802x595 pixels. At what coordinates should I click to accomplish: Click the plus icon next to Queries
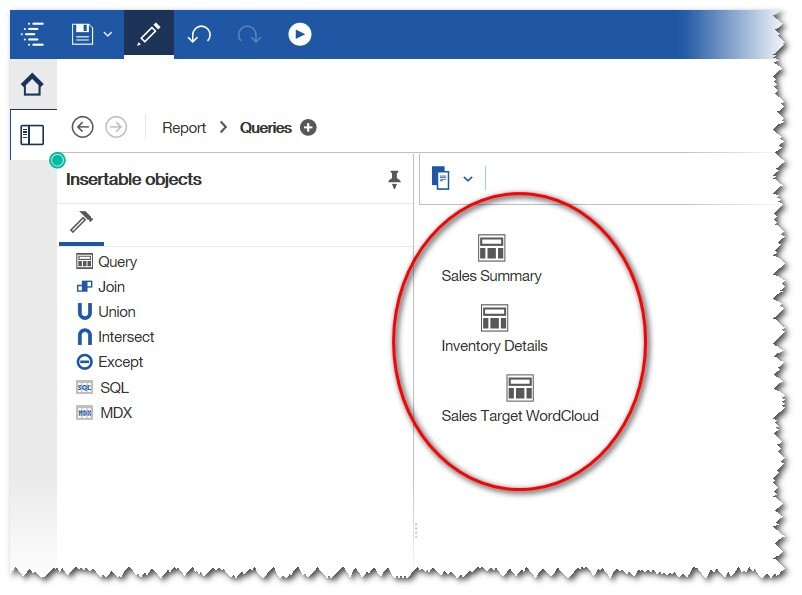[x=308, y=127]
